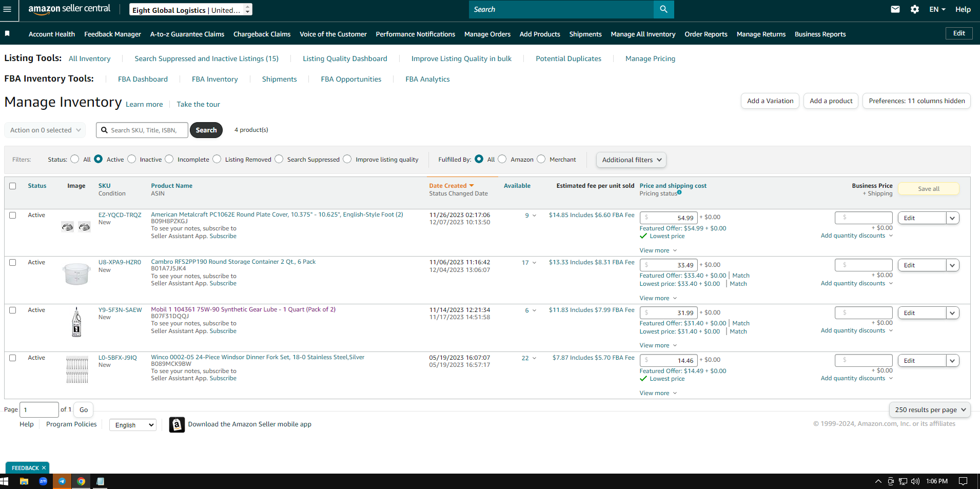The width and height of the screenshot is (980, 489).
Task: Open the 250 results per page dropdown
Action: click(x=930, y=409)
